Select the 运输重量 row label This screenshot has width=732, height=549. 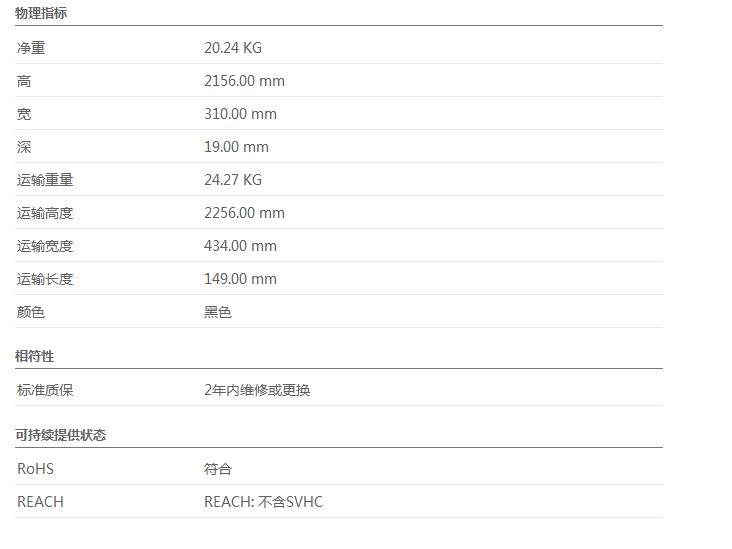(45, 180)
